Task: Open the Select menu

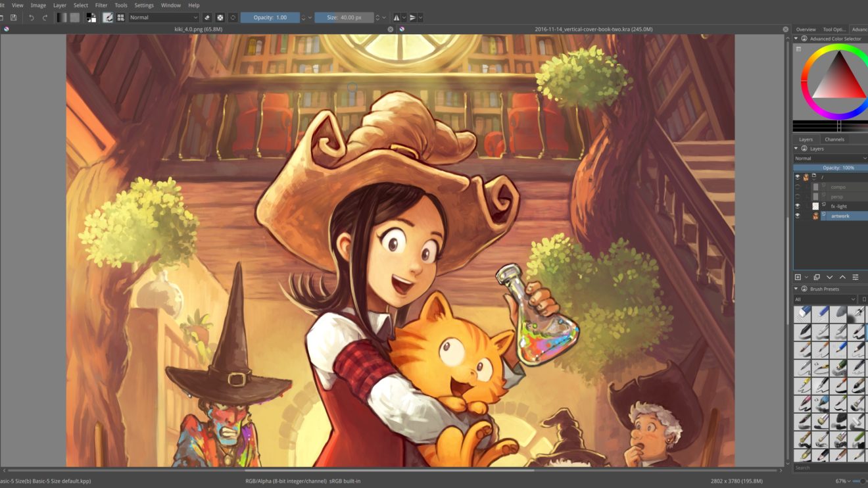Action: click(x=81, y=5)
